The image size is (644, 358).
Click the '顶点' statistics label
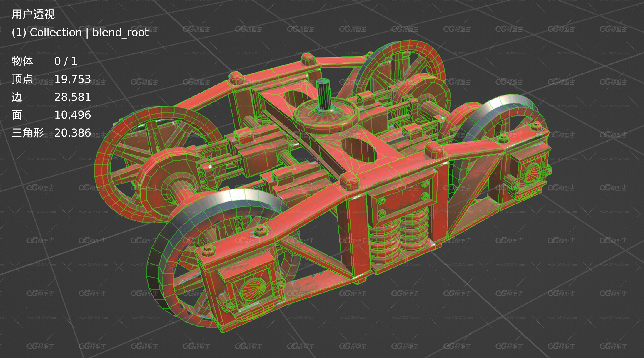click(x=22, y=79)
